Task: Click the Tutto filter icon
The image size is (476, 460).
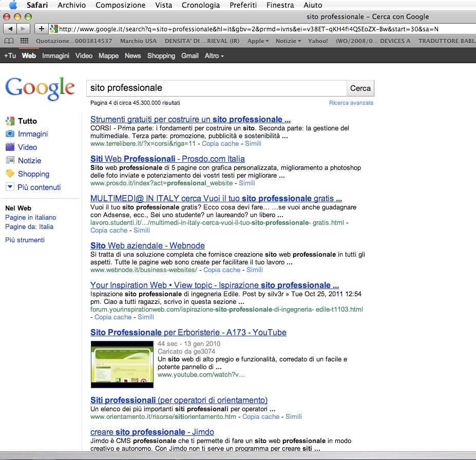Action: coord(10,121)
